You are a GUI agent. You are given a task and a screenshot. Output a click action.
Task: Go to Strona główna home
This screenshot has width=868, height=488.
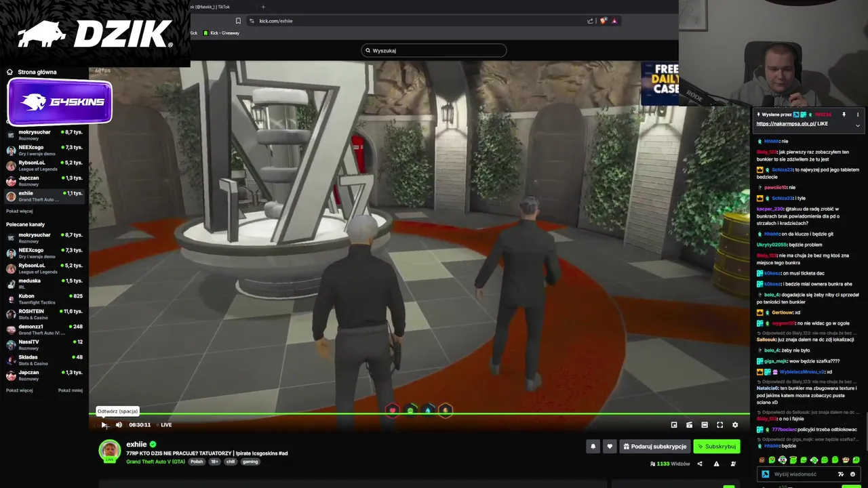pyautogui.click(x=32, y=72)
